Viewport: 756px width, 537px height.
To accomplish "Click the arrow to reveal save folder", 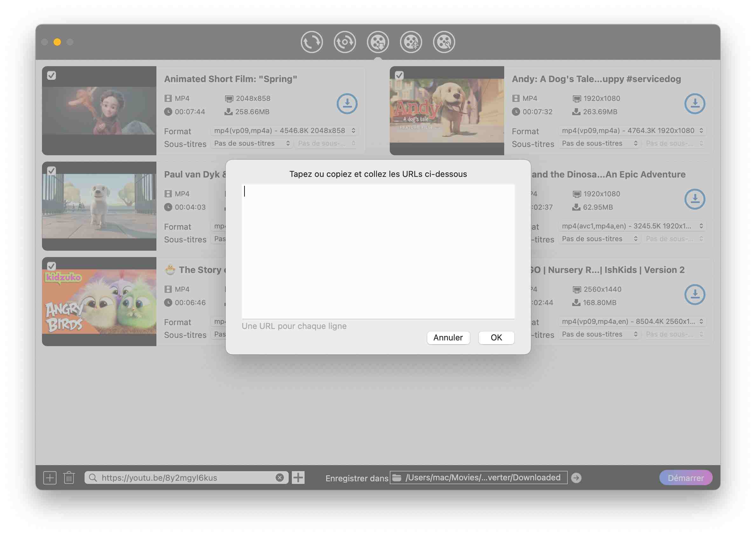I will tap(576, 478).
